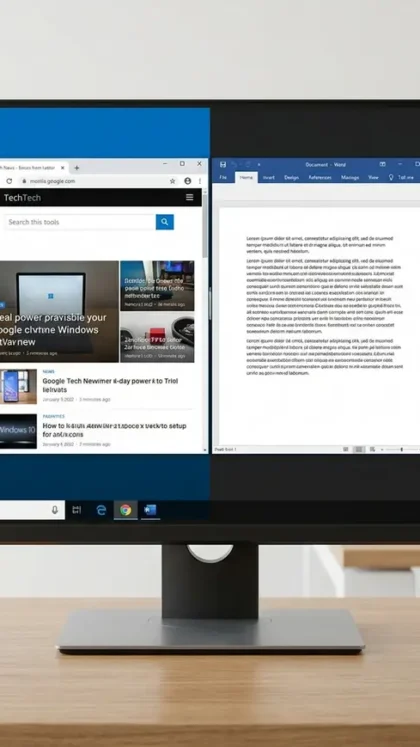Open Word's Ribbon Display Options icon

pos(382,164)
